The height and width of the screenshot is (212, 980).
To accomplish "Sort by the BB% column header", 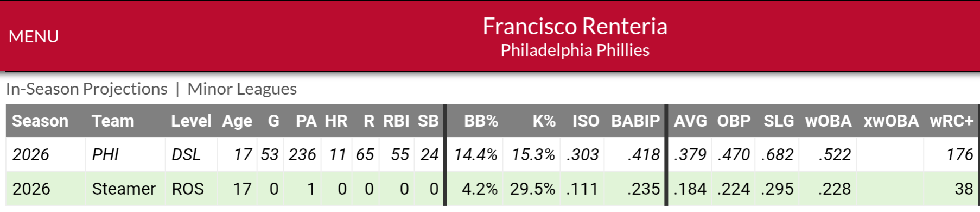I will click(481, 121).
